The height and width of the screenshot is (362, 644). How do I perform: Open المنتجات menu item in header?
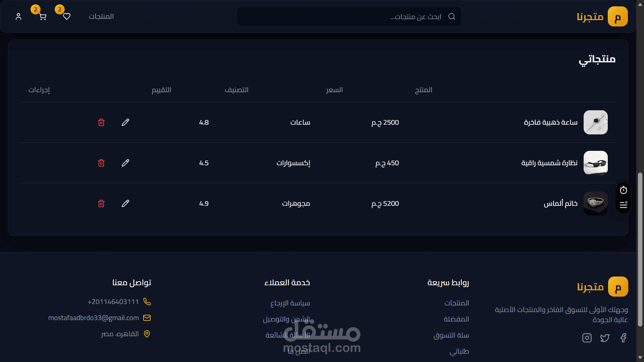click(x=101, y=16)
